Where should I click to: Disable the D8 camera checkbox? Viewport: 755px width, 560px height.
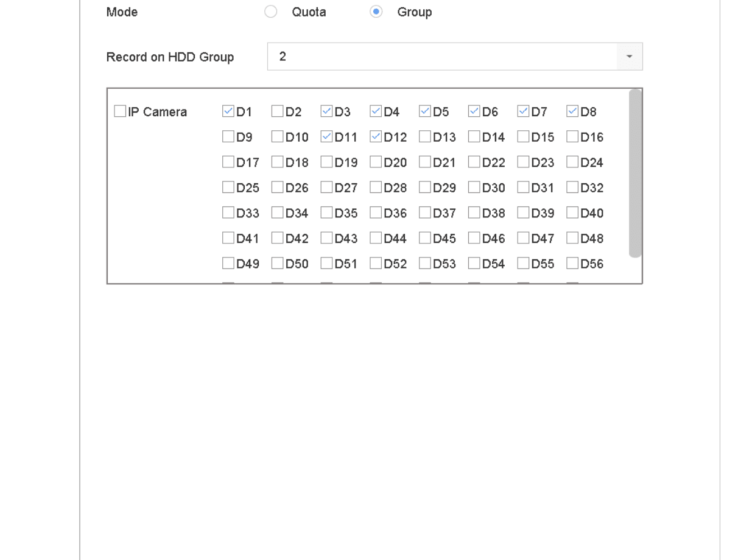coord(572,111)
